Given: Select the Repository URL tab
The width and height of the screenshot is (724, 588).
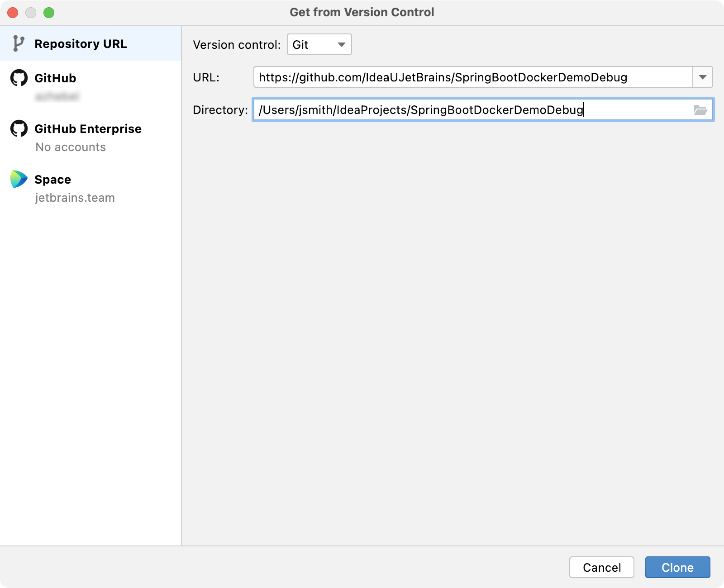Looking at the screenshot, I should click(x=90, y=43).
